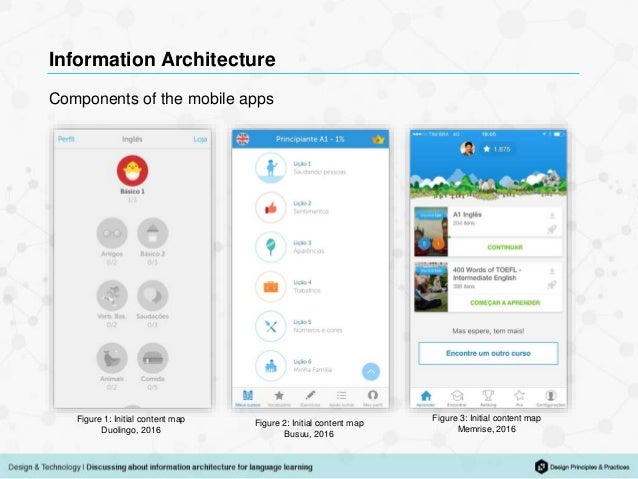This screenshot has height=479, width=638.
Task: Select the pencil Exercícios tab in Busuu
Action: coord(310,398)
